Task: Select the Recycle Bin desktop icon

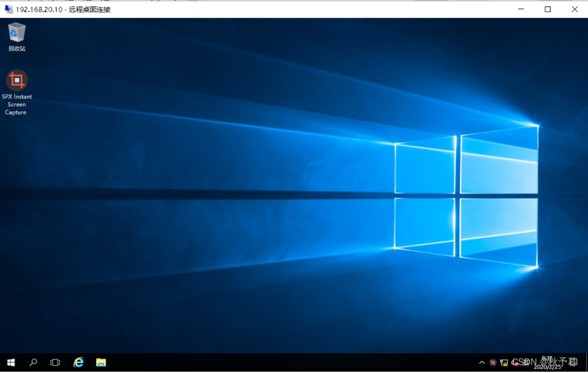Action: pyautogui.click(x=17, y=37)
